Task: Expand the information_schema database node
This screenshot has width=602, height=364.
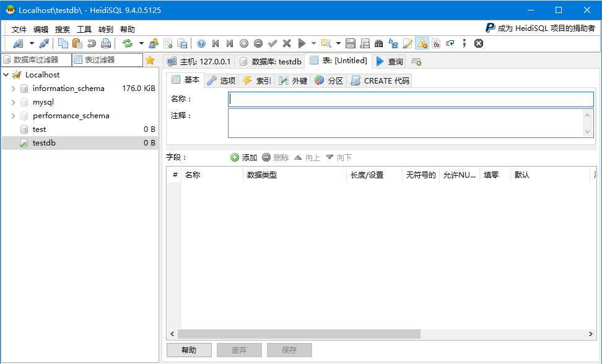Action: point(13,89)
